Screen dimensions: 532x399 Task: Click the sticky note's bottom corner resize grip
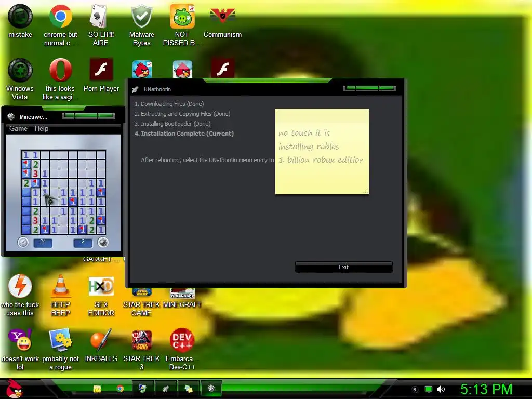point(366,191)
